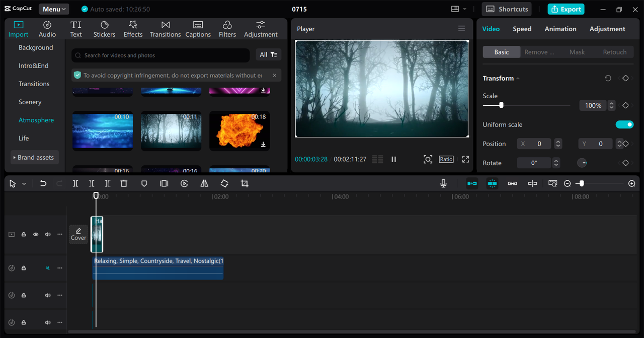Click the Undo arrow in timeline toolbar

coord(43,184)
